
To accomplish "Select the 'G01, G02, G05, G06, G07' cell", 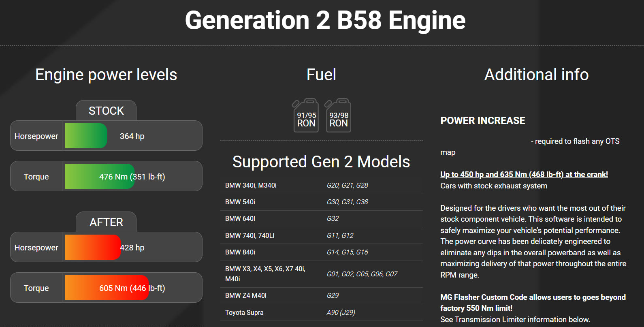I will pos(362,274).
